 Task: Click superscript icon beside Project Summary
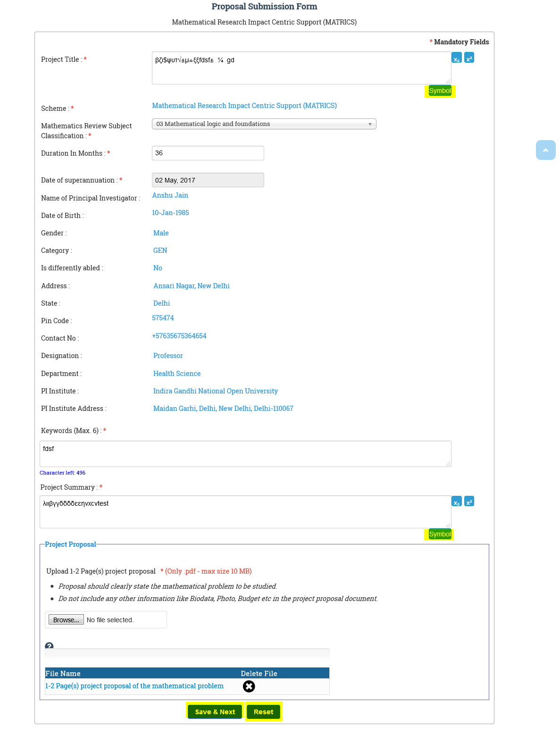(469, 501)
